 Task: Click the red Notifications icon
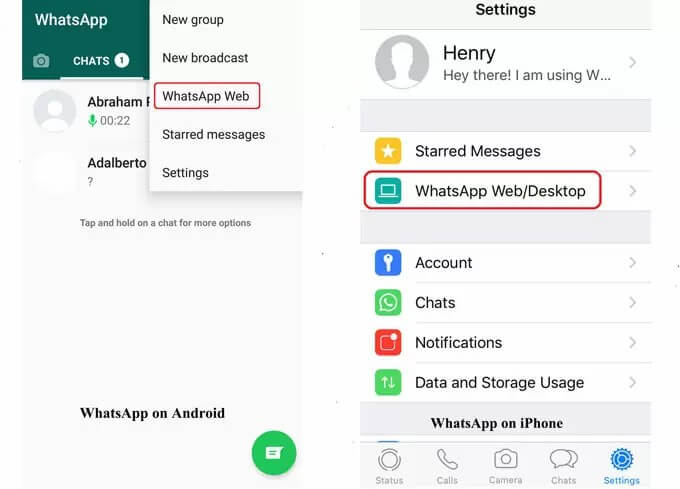click(x=388, y=342)
